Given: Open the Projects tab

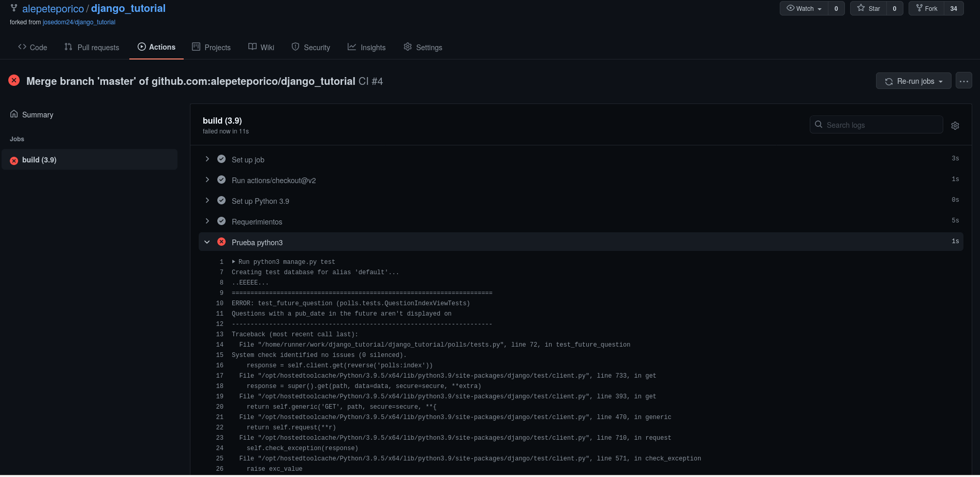Looking at the screenshot, I should (211, 47).
